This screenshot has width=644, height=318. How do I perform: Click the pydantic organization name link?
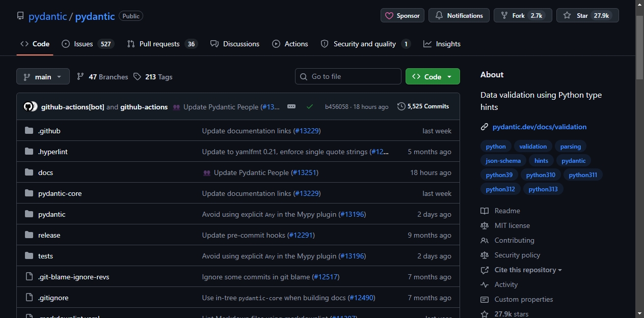[x=47, y=16]
